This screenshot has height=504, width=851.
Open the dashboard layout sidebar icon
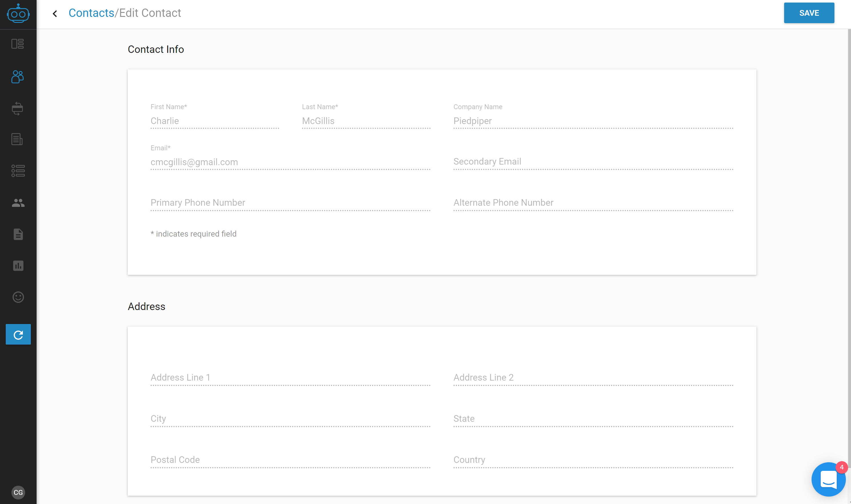pyautogui.click(x=18, y=44)
